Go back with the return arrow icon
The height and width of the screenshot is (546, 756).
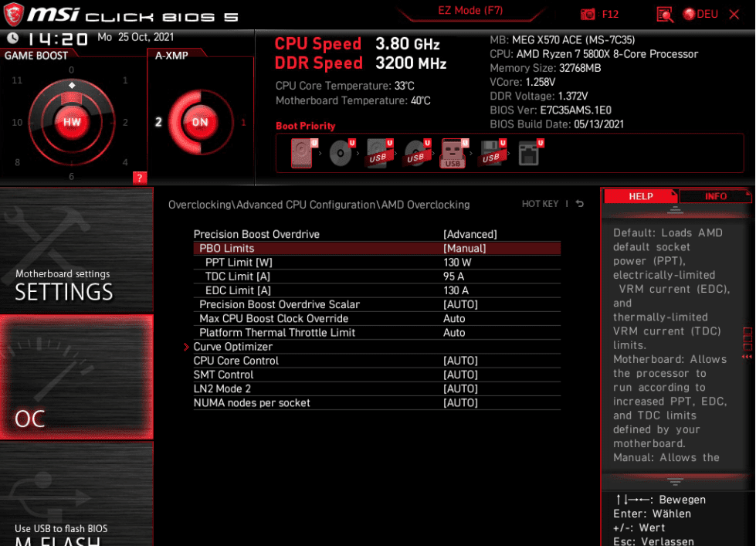coord(580,204)
